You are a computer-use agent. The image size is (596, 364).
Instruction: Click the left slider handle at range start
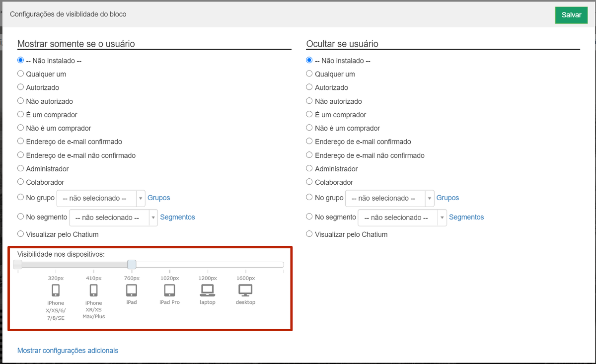(18, 264)
